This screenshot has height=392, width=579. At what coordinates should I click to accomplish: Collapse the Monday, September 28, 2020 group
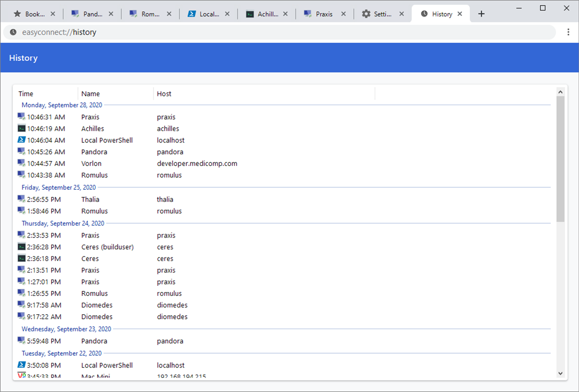[x=62, y=105]
